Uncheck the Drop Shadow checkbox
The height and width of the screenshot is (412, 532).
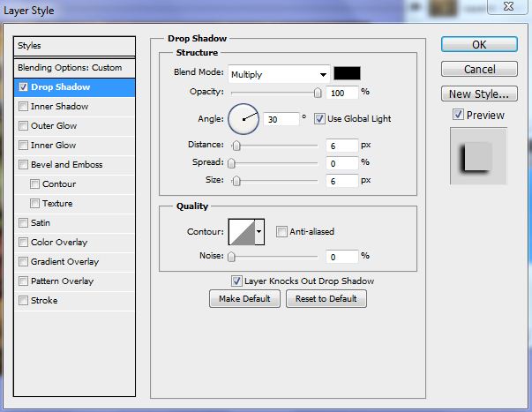tap(23, 87)
